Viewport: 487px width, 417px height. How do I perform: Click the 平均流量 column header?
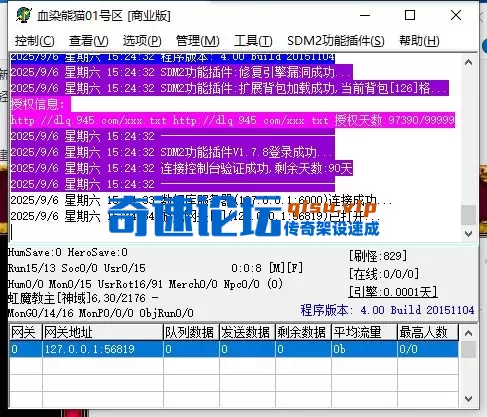click(x=364, y=332)
